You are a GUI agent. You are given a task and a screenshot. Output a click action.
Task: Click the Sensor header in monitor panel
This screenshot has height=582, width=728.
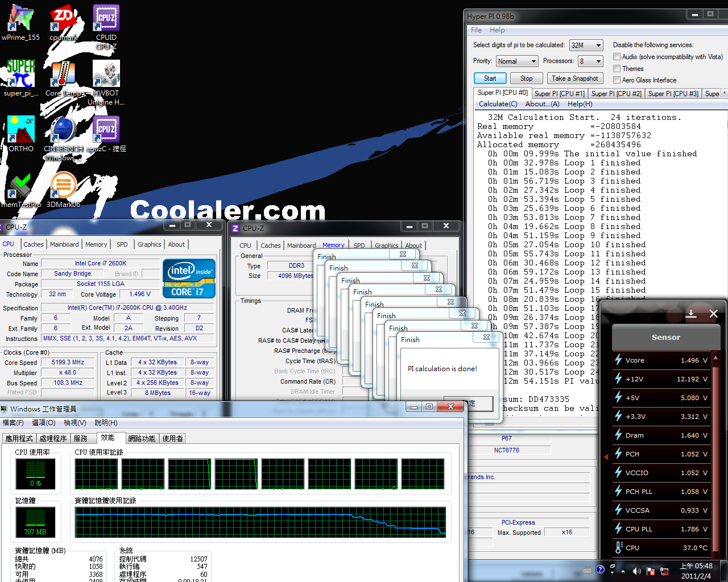pos(665,337)
